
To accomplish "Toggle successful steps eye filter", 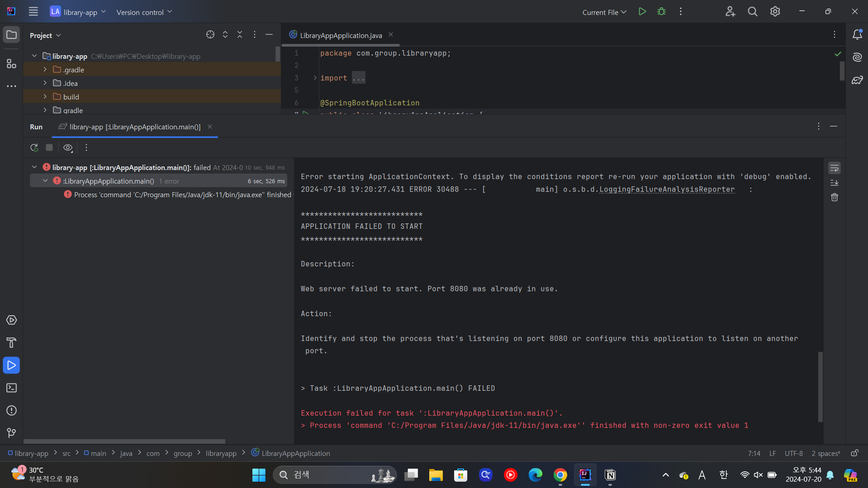I will pyautogui.click(x=68, y=147).
